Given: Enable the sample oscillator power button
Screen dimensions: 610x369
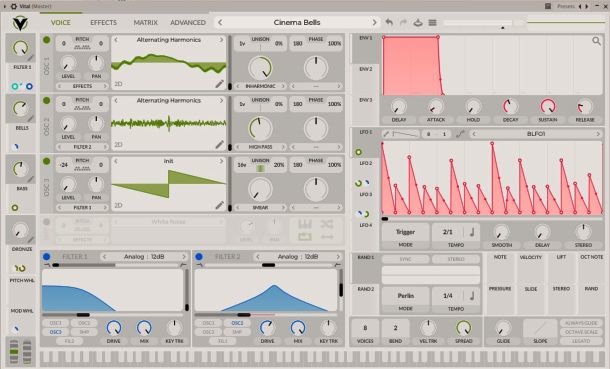Looking at the screenshot, I should [47, 222].
